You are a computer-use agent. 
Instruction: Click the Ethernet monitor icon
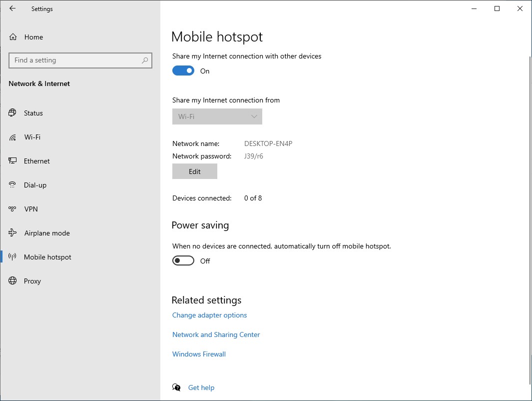click(x=13, y=161)
